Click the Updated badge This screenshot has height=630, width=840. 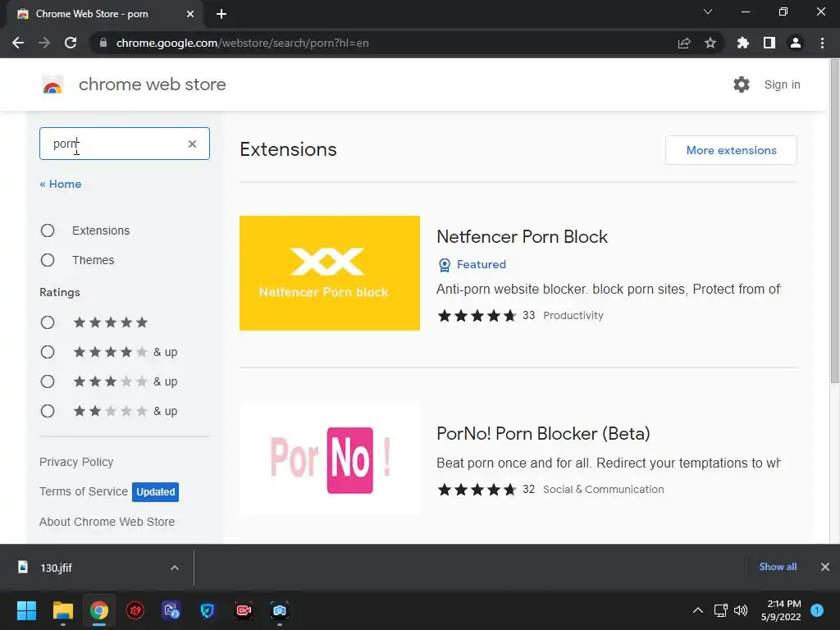(x=155, y=492)
